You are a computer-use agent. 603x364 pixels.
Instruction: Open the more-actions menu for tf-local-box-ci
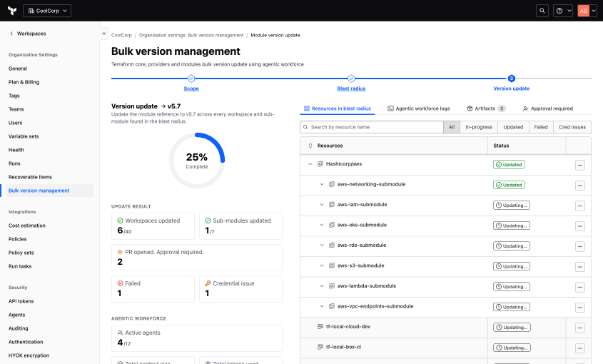(x=580, y=348)
